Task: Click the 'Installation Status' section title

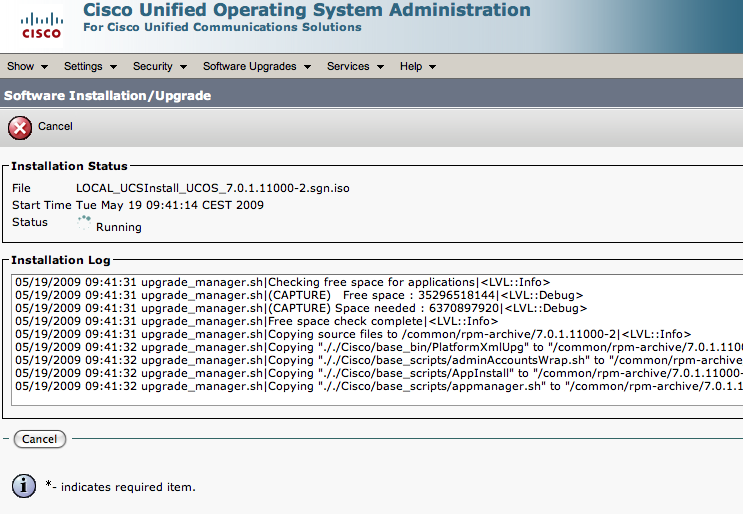Action: 69,166
